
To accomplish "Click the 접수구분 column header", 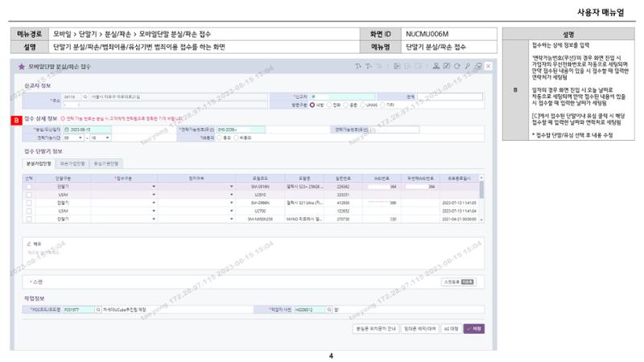I will [x=124, y=179].
